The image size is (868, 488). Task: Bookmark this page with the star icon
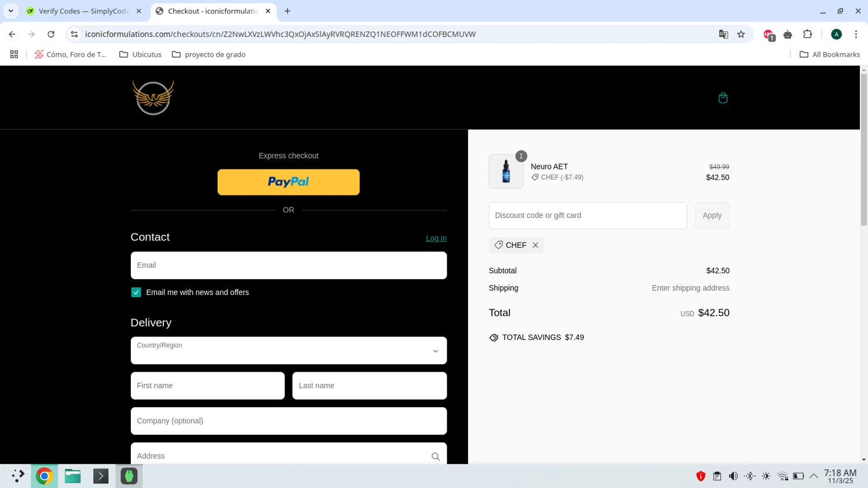click(x=741, y=34)
